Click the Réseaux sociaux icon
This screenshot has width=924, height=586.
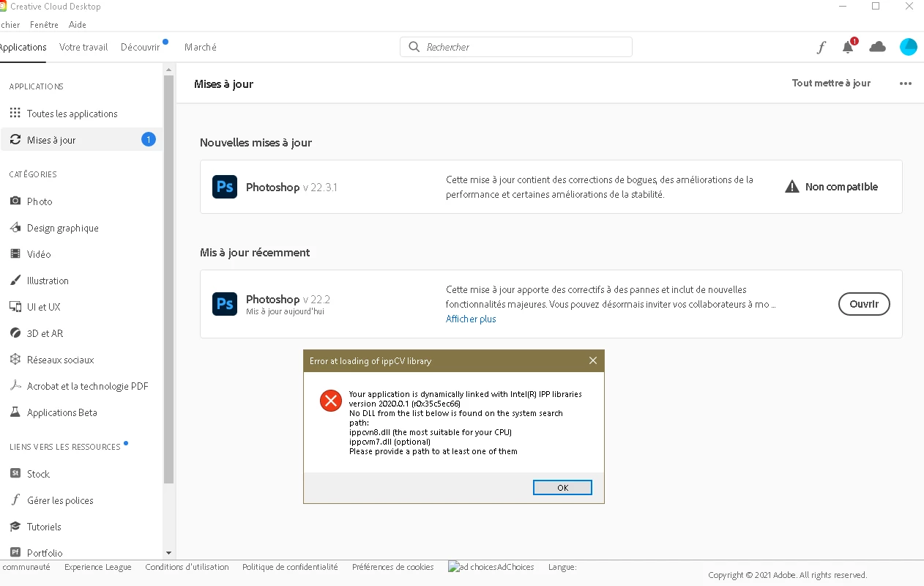15,360
